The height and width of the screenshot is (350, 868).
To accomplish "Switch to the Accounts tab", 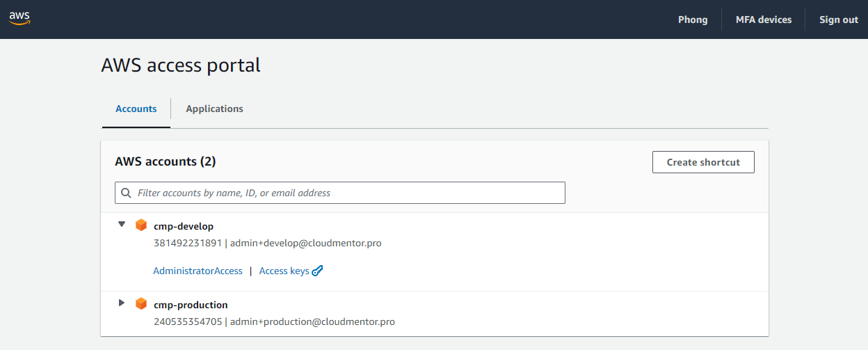I will [x=136, y=109].
